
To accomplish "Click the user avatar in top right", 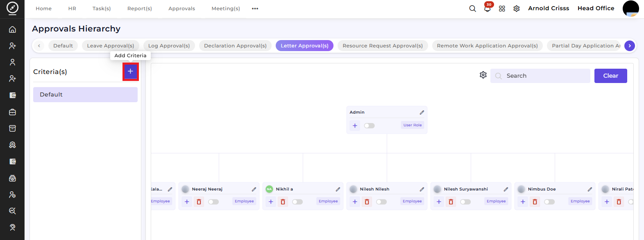I will [630, 9].
